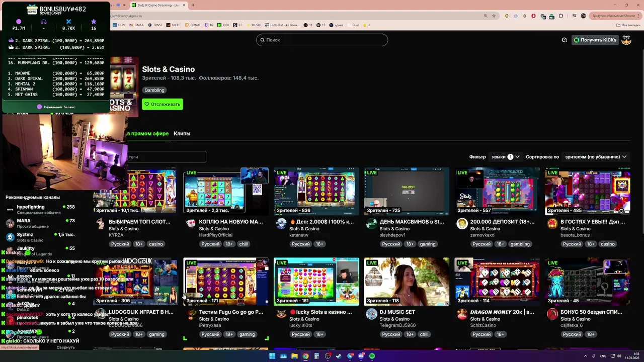This screenshot has height=362, width=644.
Task: Open ENG input language switcher
Action: click(603, 356)
